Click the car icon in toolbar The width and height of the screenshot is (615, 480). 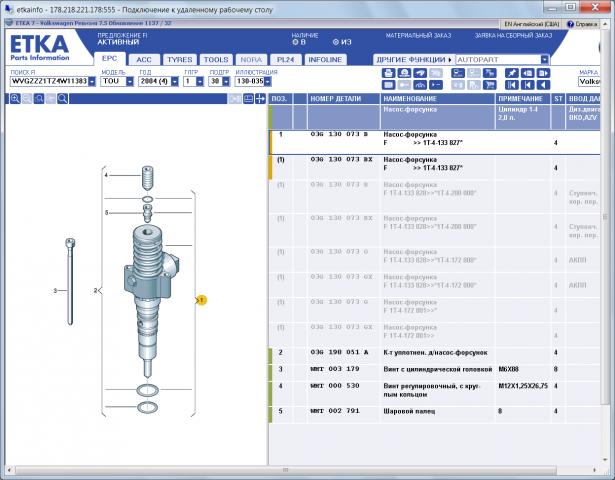pyautogui.click(x=420, y=73)
